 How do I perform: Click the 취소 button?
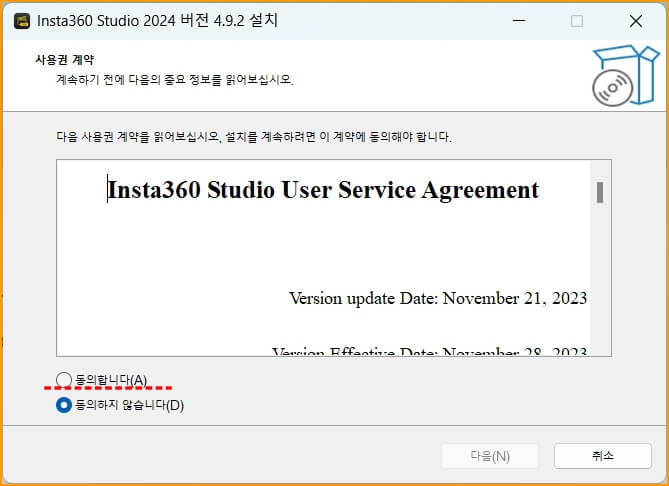pos(602,456)
